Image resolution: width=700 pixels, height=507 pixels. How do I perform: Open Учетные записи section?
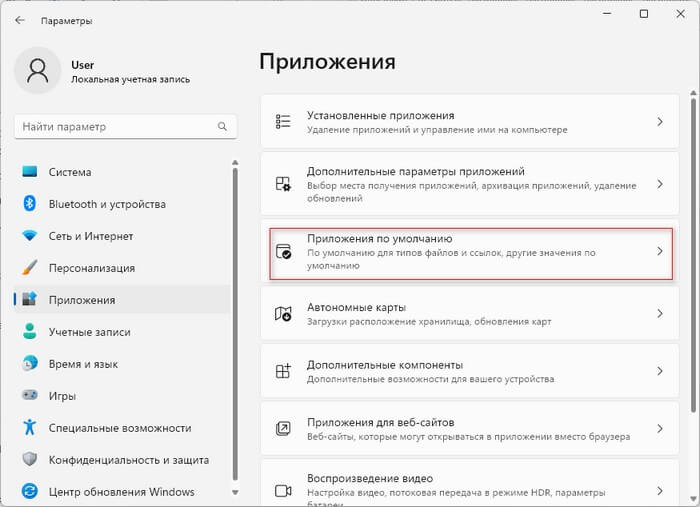[122, 332]
